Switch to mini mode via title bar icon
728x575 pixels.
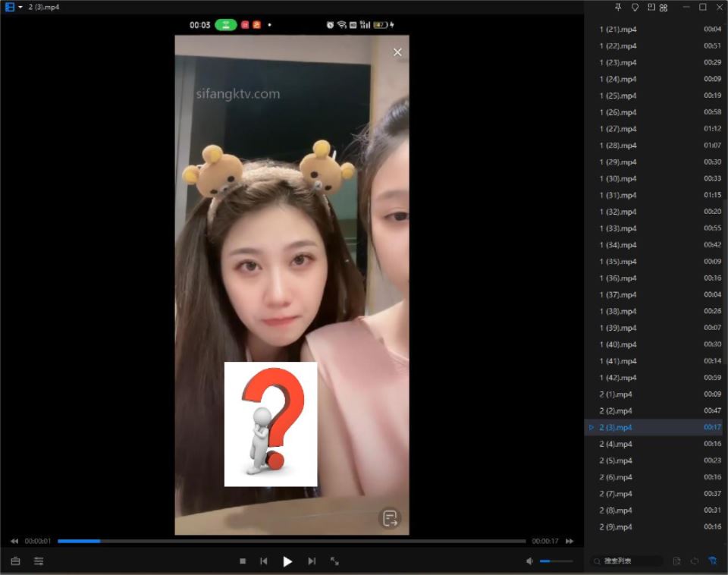(651, 7)
